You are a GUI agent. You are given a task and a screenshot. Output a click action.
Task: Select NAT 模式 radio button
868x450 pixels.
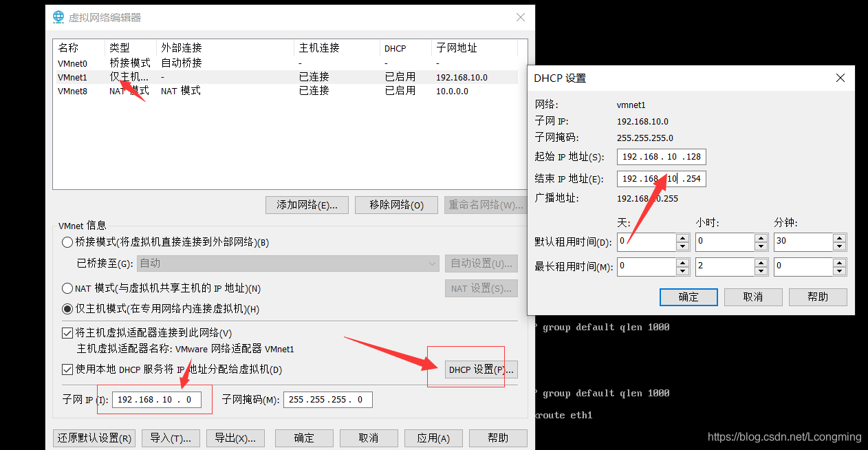point(67,288)
